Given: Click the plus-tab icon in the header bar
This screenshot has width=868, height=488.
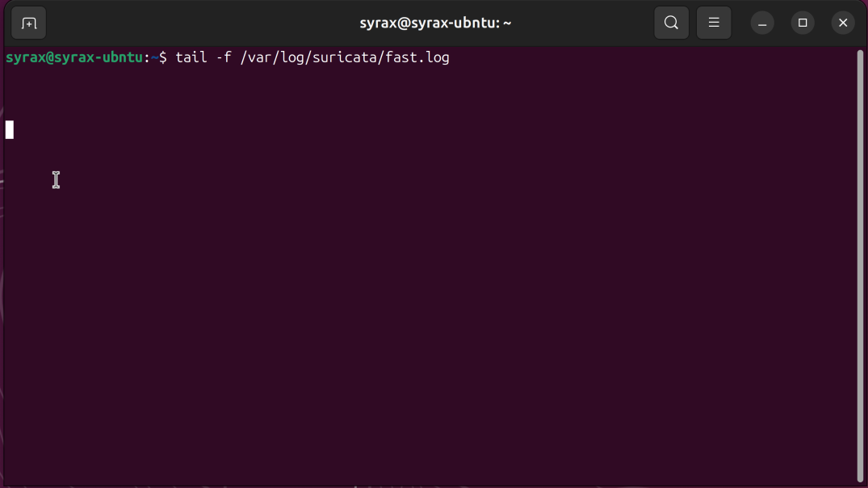Looking at the screenshot, I should 28,23.
